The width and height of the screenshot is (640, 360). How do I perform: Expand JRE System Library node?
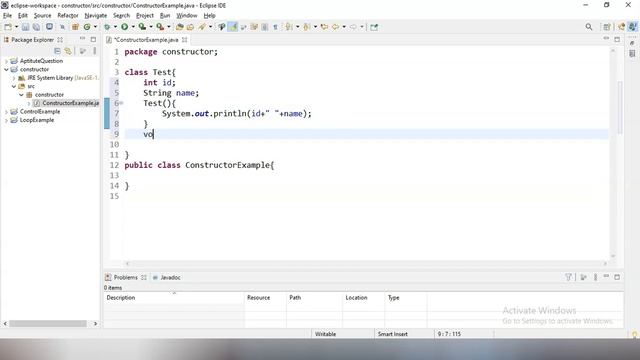tap(14, 78)
